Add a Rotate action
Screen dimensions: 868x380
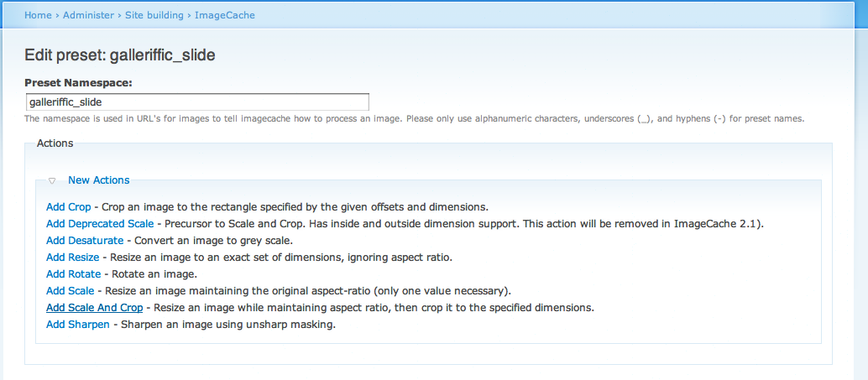[74, 273]
